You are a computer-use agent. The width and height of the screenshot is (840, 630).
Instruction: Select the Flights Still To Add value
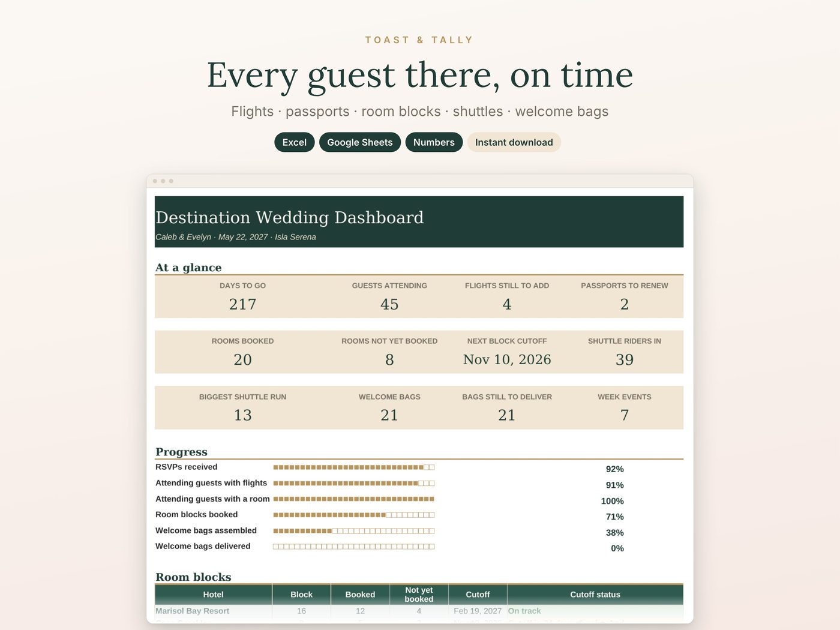[507, 304]
